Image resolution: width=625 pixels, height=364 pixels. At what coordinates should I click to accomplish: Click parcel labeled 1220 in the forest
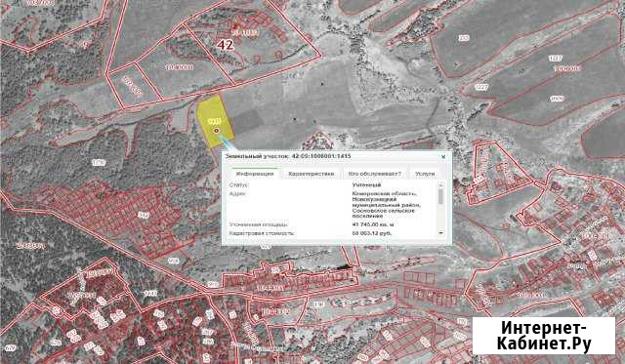pyautogui.click(x=99, y=163)
